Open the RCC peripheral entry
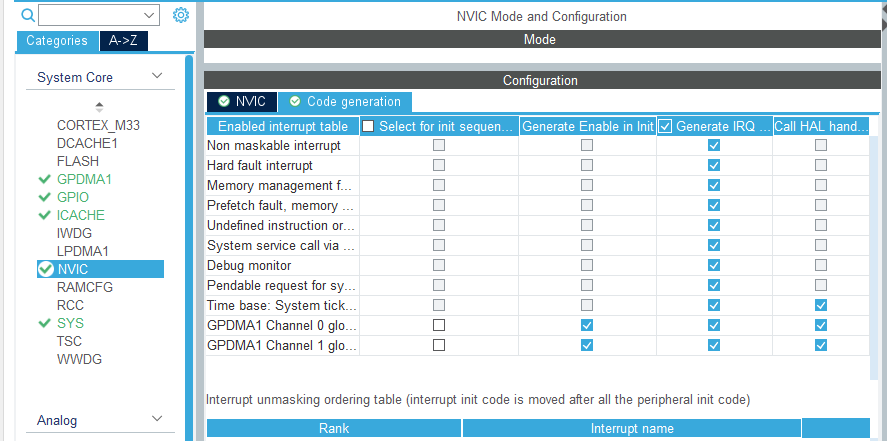Screen dimensions: 887x441 click(x=70, y=305)
